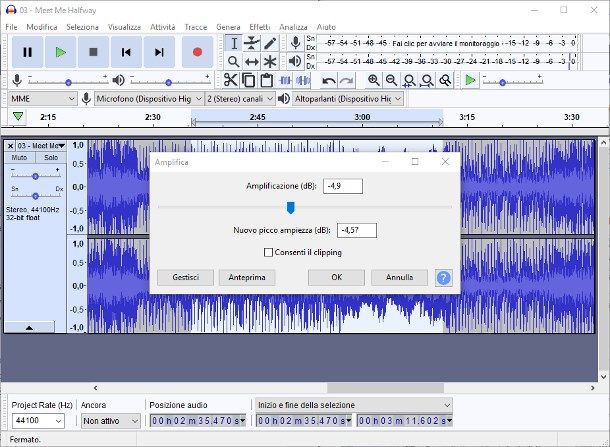Fit project to window width
Screen dimensions: 610x447
(427, 81)
